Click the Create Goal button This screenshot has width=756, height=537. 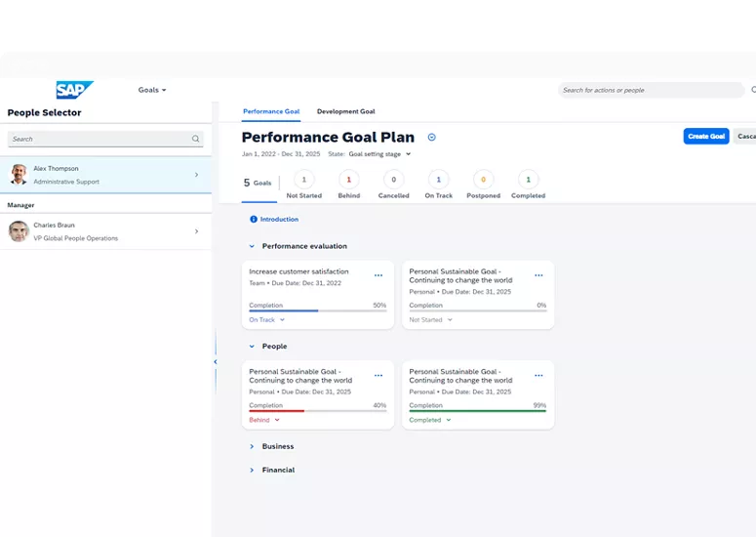click(705, 137)
